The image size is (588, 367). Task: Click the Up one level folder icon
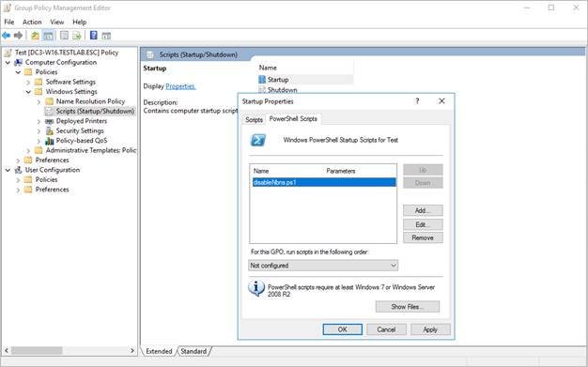click(36, 36)
